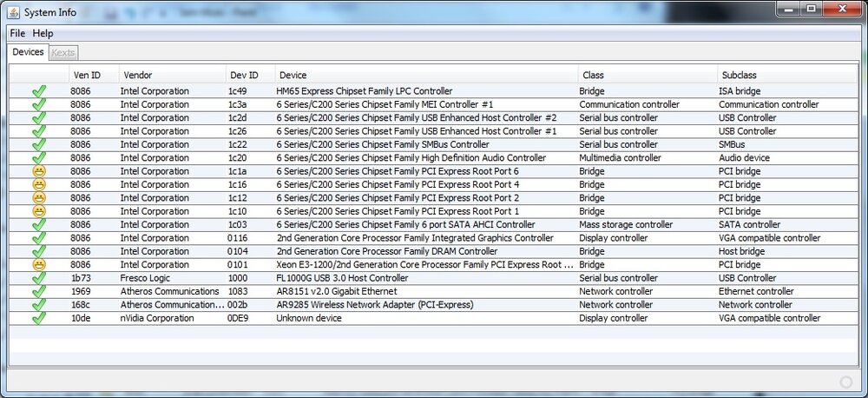The image size is (868, 398).
Task: Click green checkmark for AR8151 Gigabit Ethernet row
Action: pos(38,291)
